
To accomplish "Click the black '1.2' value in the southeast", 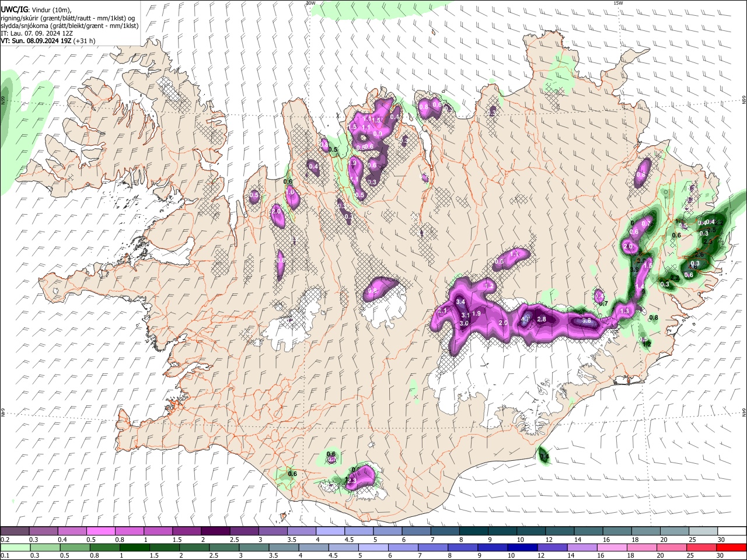I will (647, 345).
